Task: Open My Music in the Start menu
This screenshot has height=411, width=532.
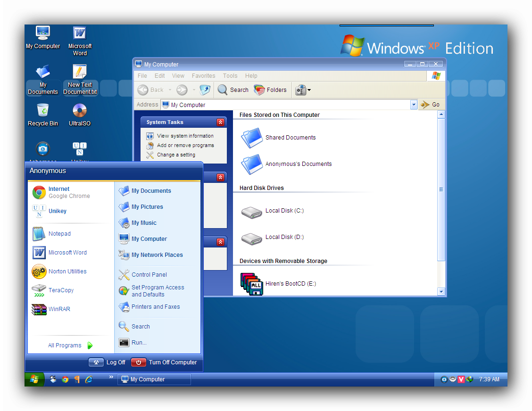Action: tap(137, 223)
